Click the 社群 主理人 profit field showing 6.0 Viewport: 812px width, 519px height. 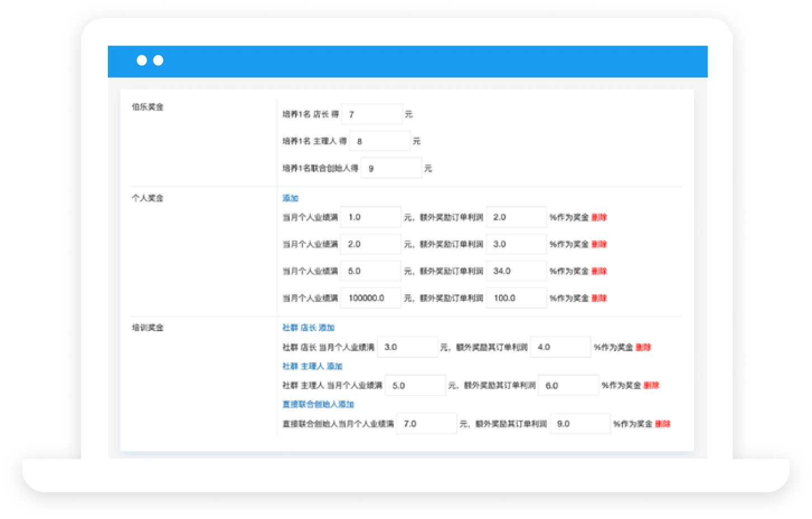568,386
